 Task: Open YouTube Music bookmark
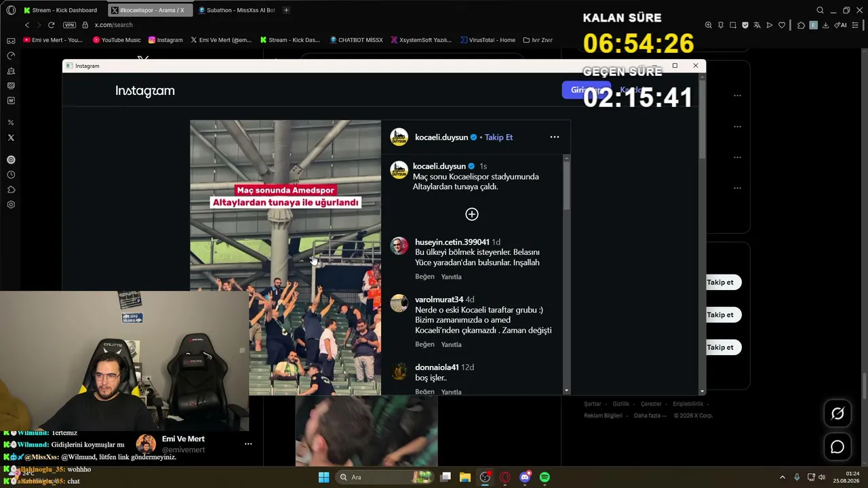click(117, 40)
